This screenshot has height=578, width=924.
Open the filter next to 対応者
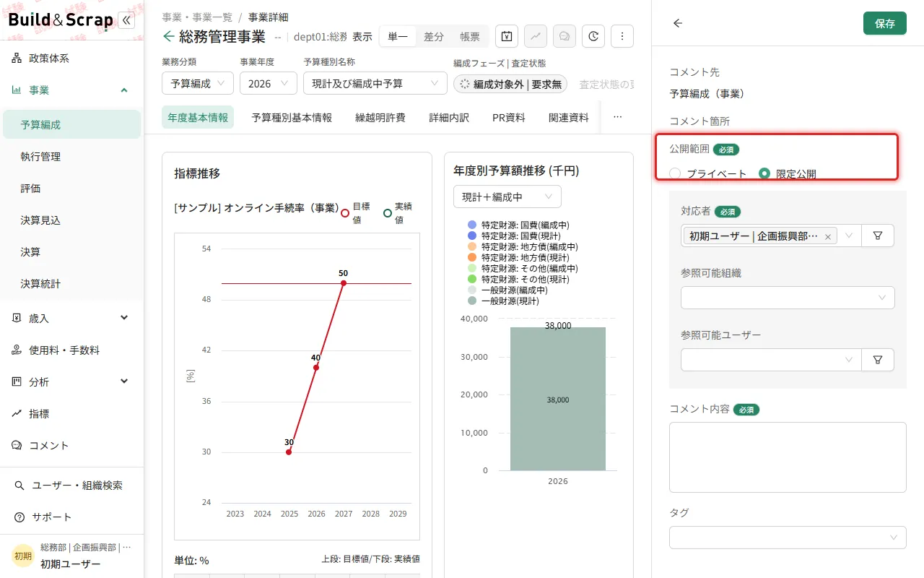[878, 236]
